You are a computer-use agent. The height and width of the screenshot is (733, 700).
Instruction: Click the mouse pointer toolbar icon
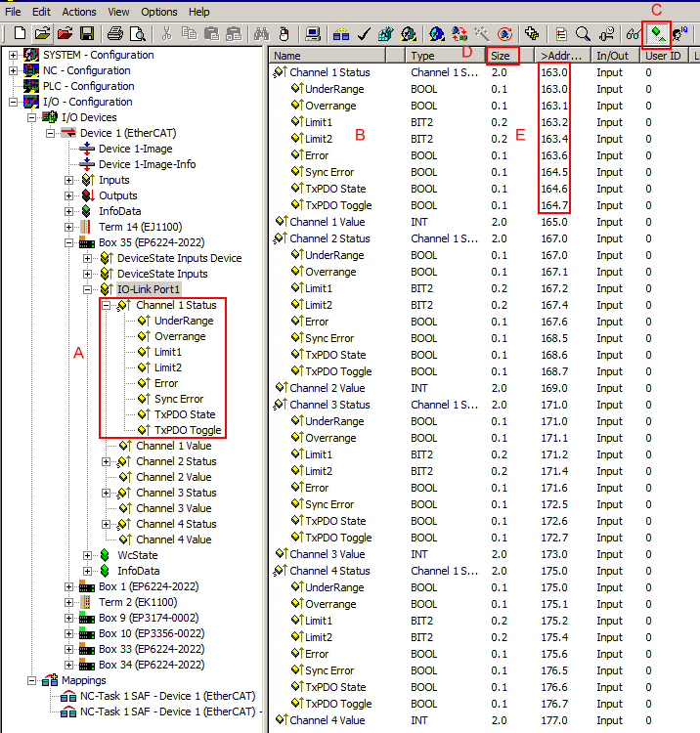284,33
